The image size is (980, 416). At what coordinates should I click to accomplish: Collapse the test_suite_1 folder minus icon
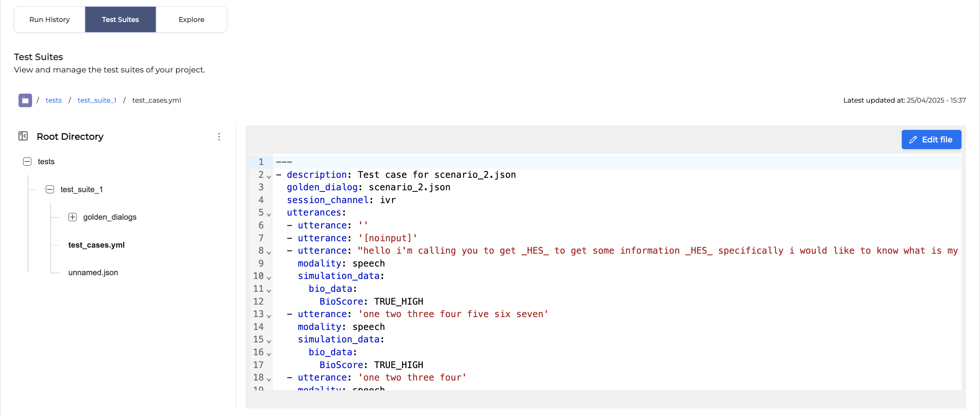(x=50, y=190)
